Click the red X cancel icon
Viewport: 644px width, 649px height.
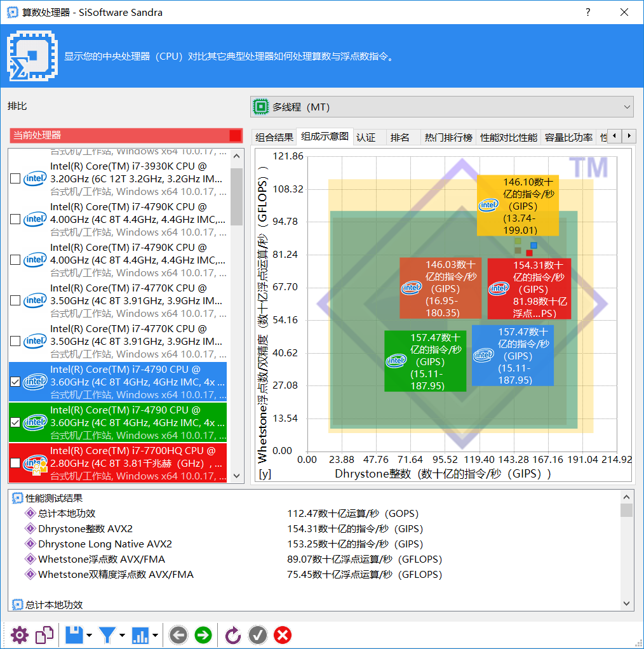pos(283,635)
